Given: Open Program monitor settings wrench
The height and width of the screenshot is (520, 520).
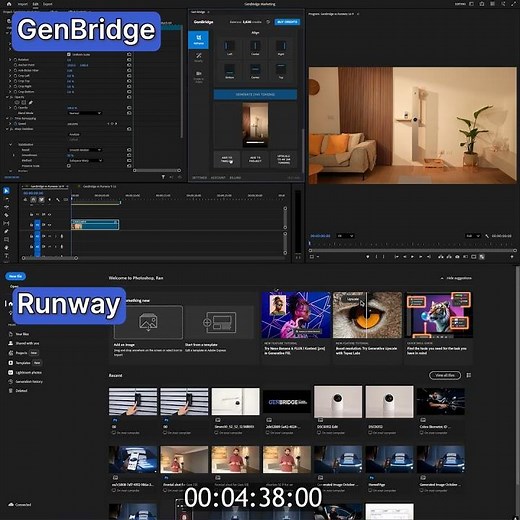Looking at the screenshot, I should 487,236.
